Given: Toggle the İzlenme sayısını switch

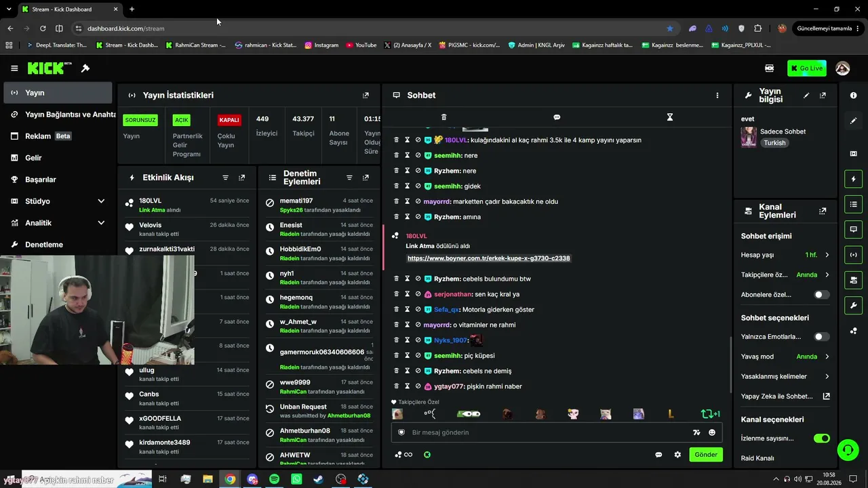Looking at the screenshot, I should point(821,439).
